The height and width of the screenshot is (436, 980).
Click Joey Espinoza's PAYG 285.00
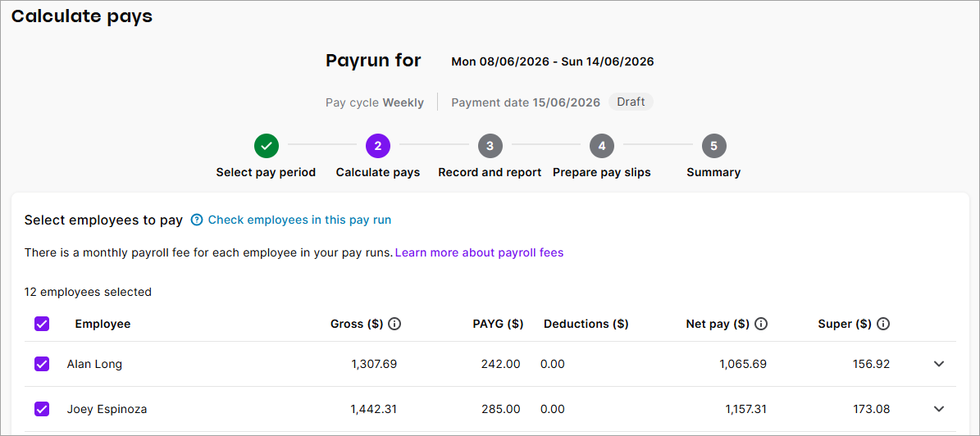pyautogui.click(x=500, y=409)
